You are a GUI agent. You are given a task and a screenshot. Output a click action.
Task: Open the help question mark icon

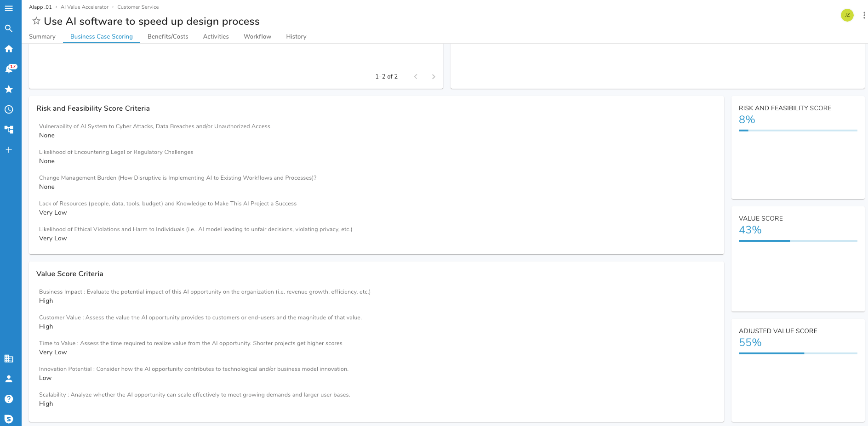9,399
